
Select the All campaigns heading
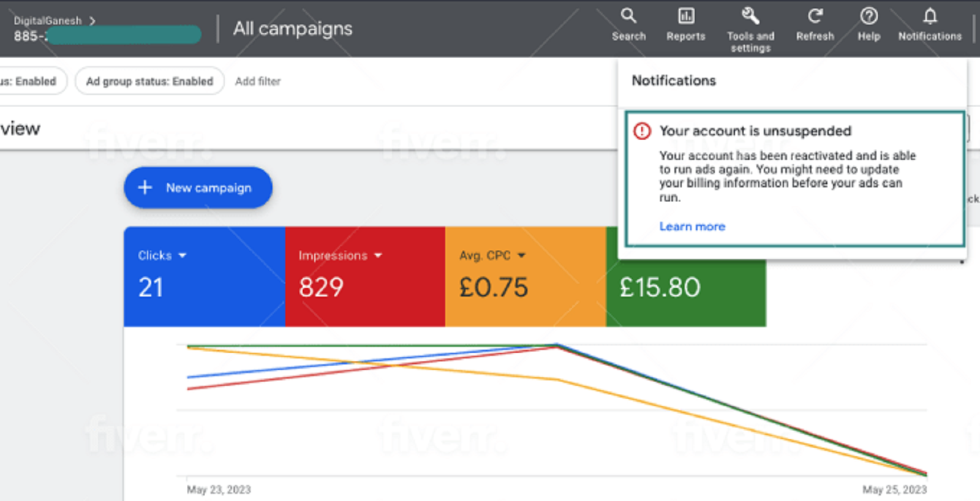click(293, 29)
